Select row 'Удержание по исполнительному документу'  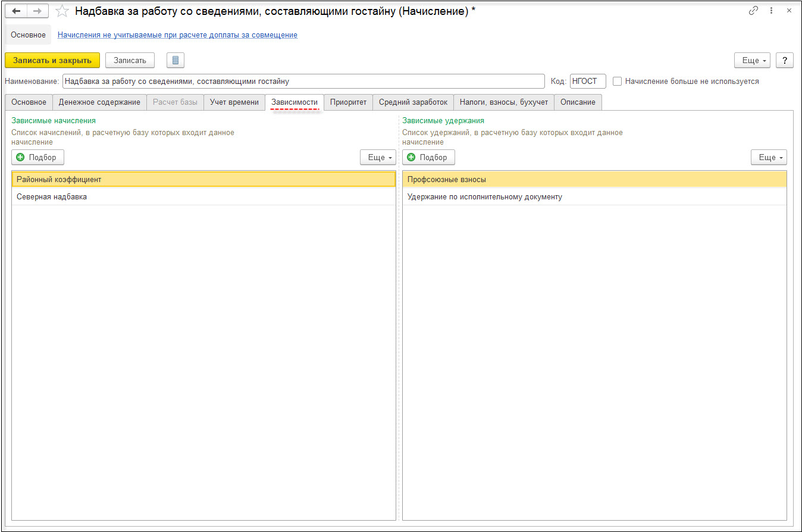(x=594, y=196)
